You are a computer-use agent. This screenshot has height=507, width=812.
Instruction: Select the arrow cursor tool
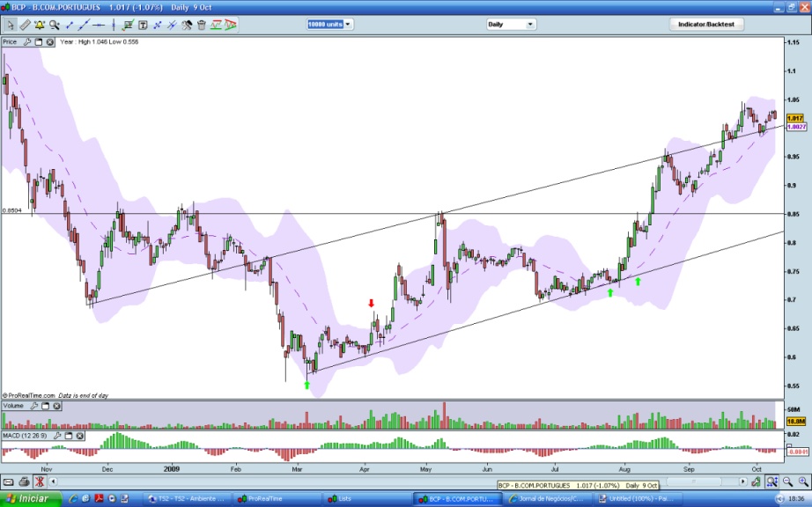[10, 25]
